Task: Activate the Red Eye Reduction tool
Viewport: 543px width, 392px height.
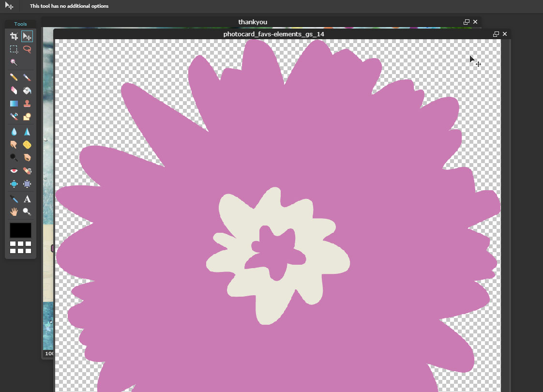Action: pyautogui.click(x=14, y=171)
